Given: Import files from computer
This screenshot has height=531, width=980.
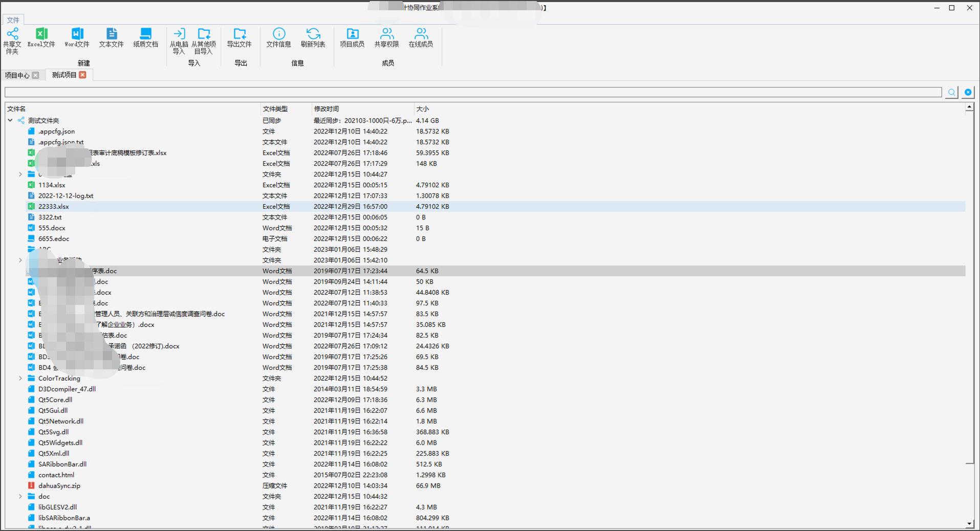Looking at the screenshot, I should 179,41.
